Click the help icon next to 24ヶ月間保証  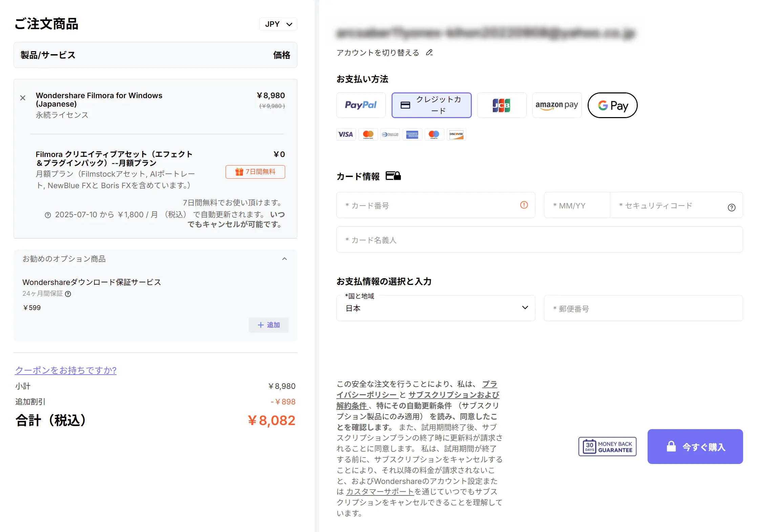(x=68, y=294)
